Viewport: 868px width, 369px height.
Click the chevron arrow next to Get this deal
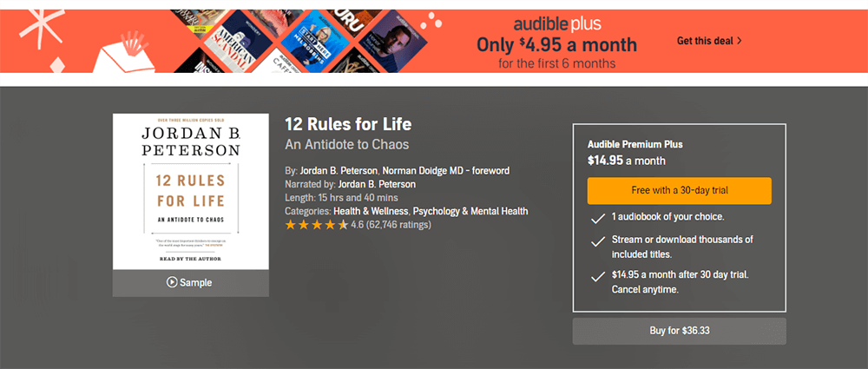pyautogui.click(x=740, y=41)
